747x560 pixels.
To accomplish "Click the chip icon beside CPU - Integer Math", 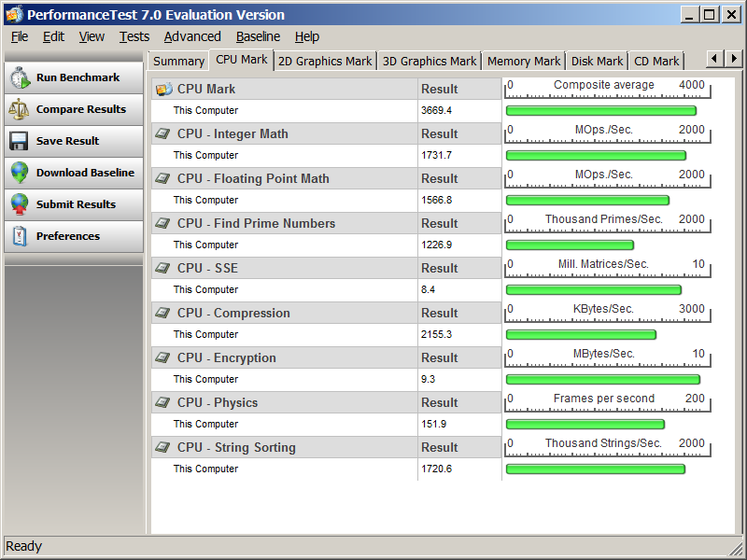I will coord(162,133).
